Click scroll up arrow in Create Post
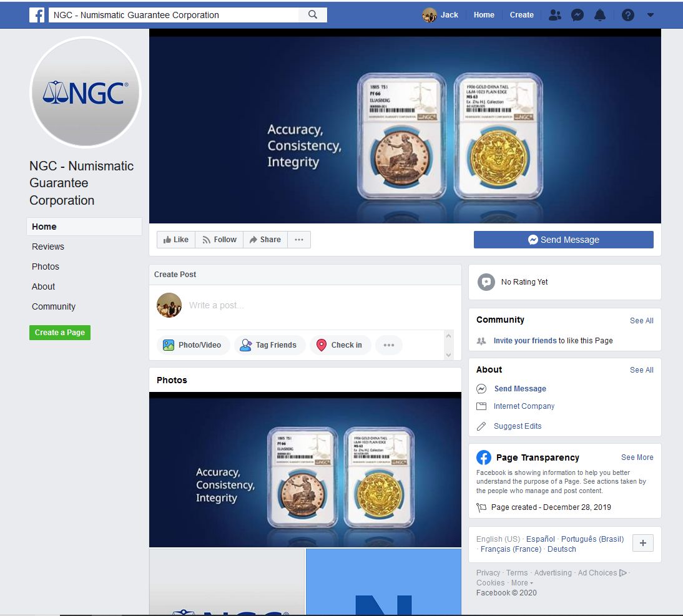The width and height of the screenshot is (683, 616). 448,336
